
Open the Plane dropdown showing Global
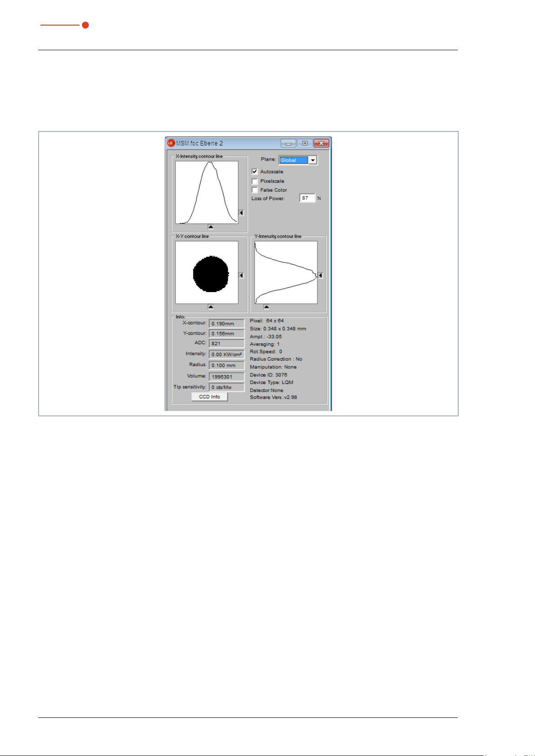pos(298,160)
